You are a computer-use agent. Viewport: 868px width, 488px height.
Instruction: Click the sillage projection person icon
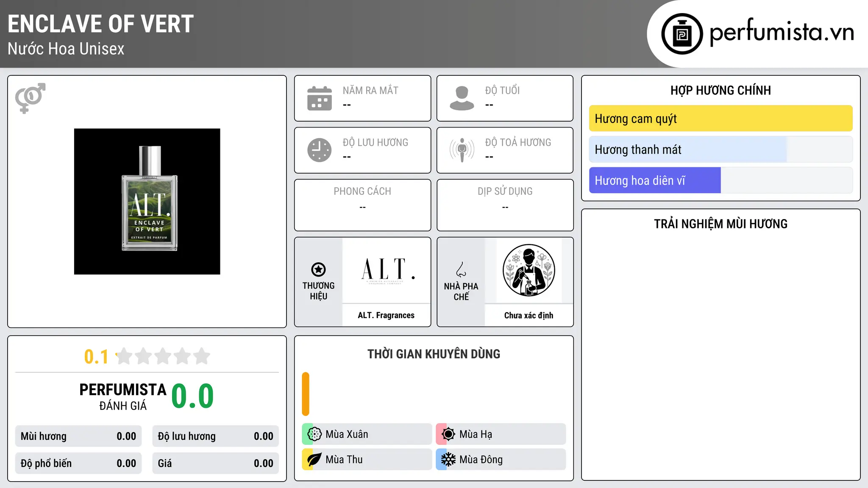pos(462,150)
